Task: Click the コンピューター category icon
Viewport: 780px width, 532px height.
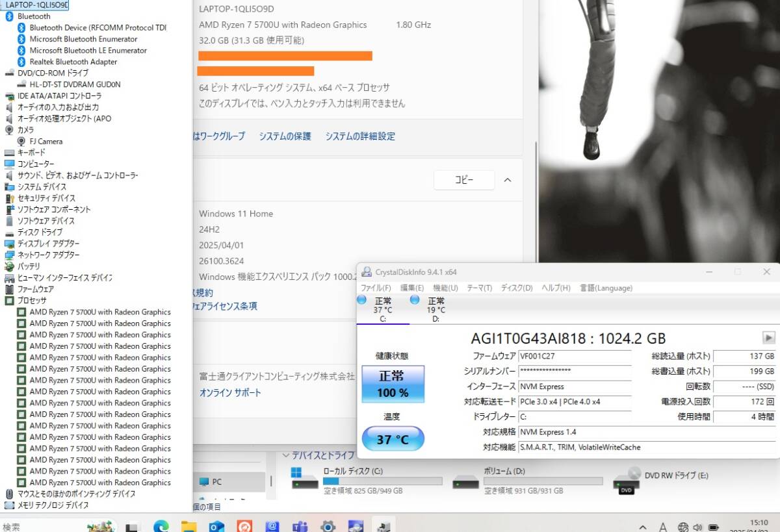Action: [x=10, y=164]
